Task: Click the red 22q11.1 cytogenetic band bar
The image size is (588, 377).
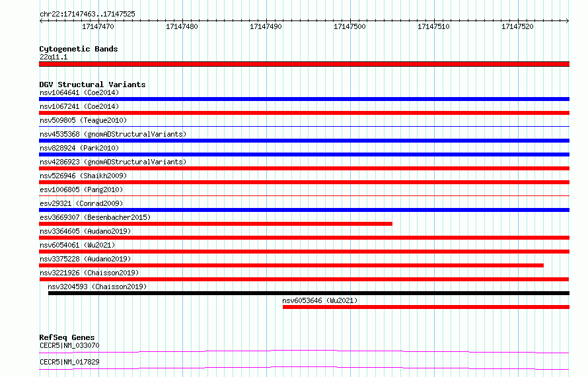Action: click(304, 64)
